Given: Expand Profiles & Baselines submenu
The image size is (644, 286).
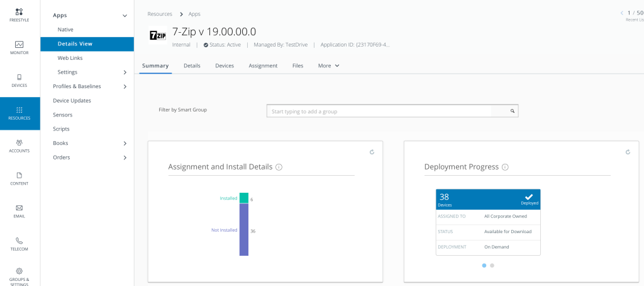Looking at the screenshot, I should (125, 86).
